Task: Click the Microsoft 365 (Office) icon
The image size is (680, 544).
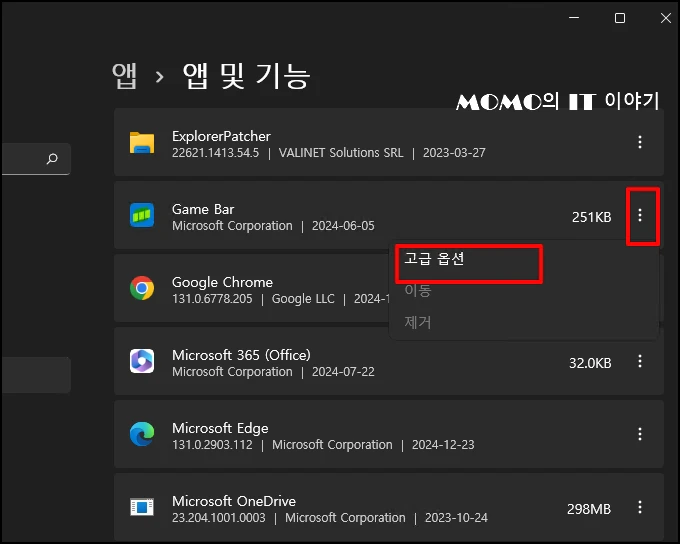Action: click(142, 361)
